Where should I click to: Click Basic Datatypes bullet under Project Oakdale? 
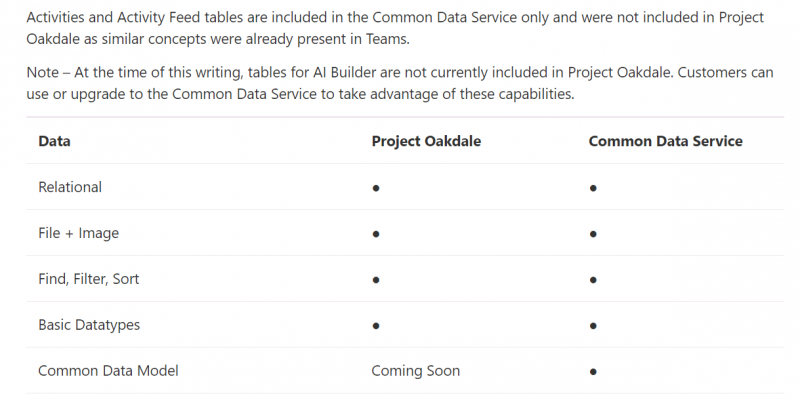pos(376,326)
